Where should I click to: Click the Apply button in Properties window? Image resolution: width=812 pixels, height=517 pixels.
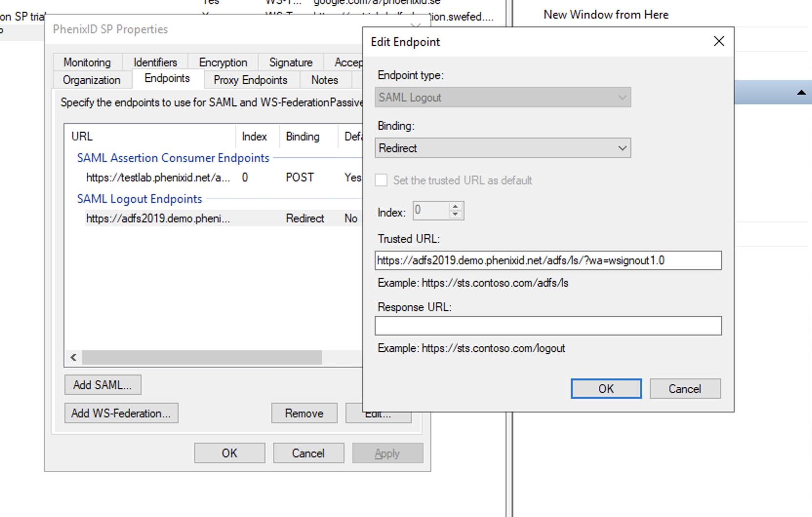[387, 453]
